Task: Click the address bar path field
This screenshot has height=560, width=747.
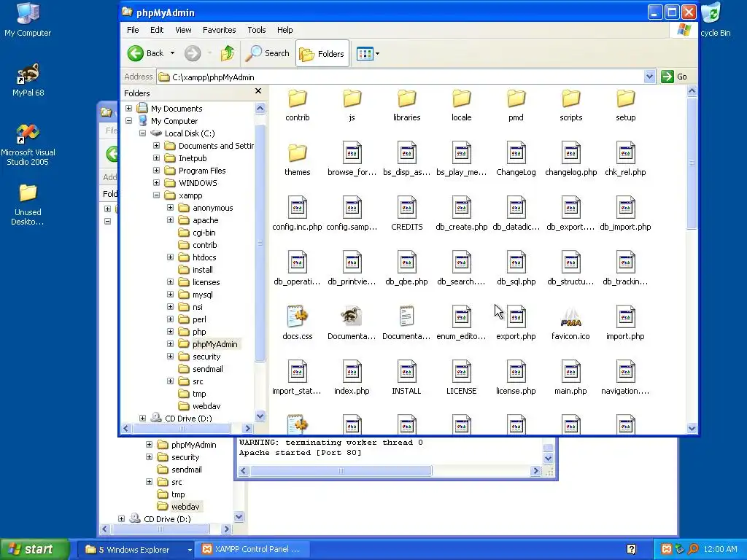Action: (x=401, y=77)
